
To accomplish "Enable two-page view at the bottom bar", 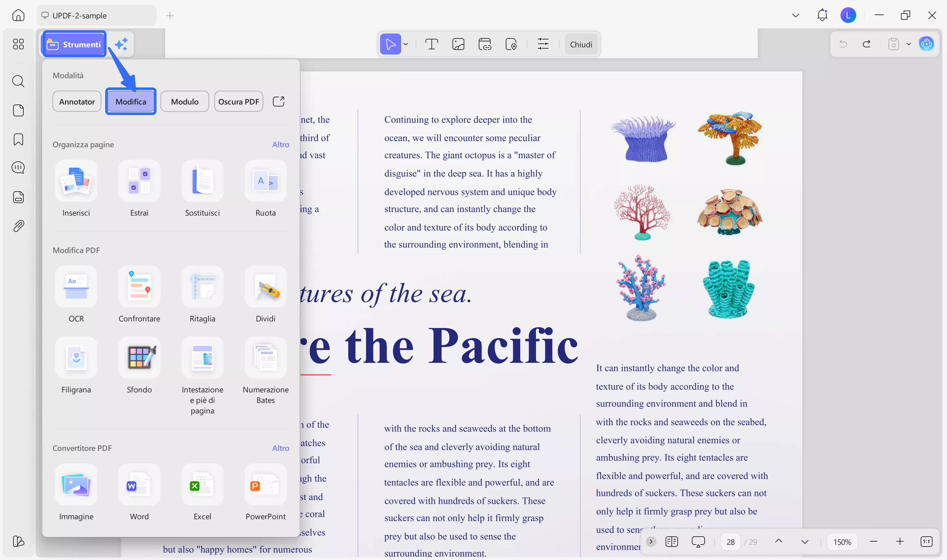I will [671, 542].
